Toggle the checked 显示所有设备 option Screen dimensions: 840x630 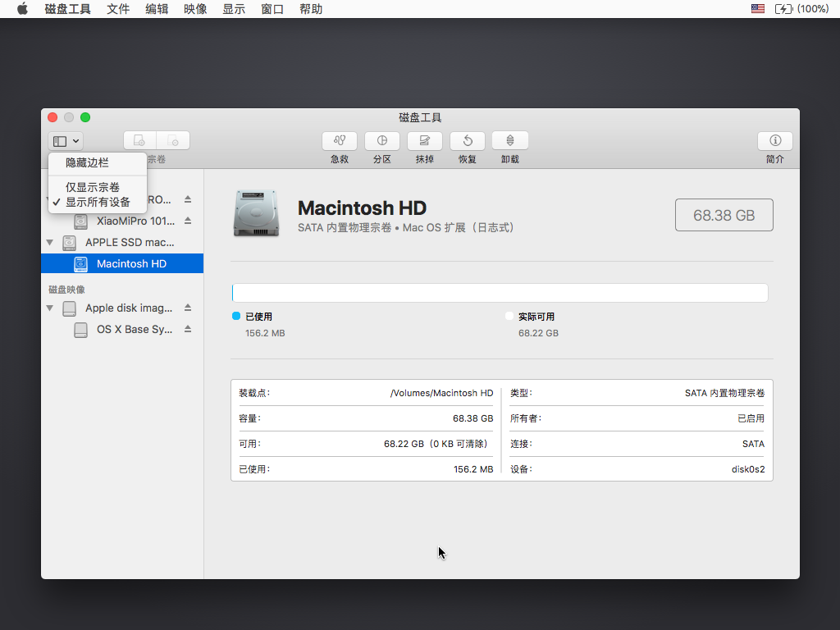tap(98, 202)
